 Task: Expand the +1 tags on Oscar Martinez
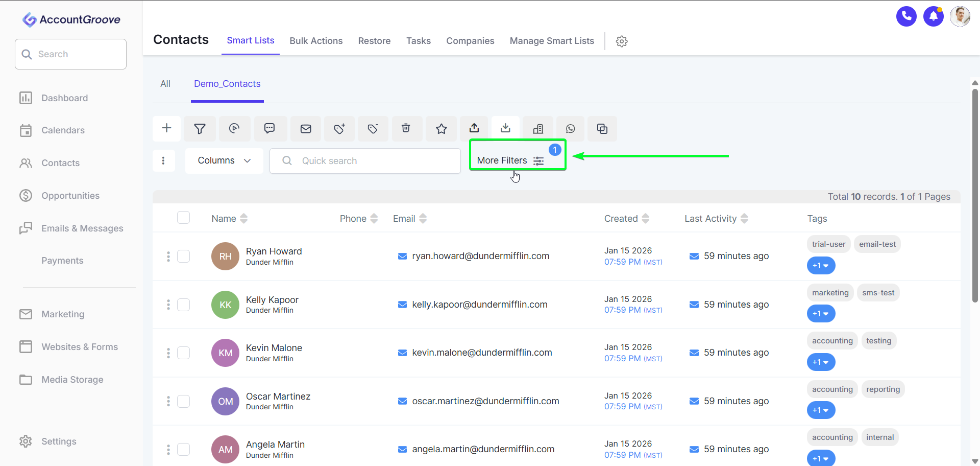[821, 410]
